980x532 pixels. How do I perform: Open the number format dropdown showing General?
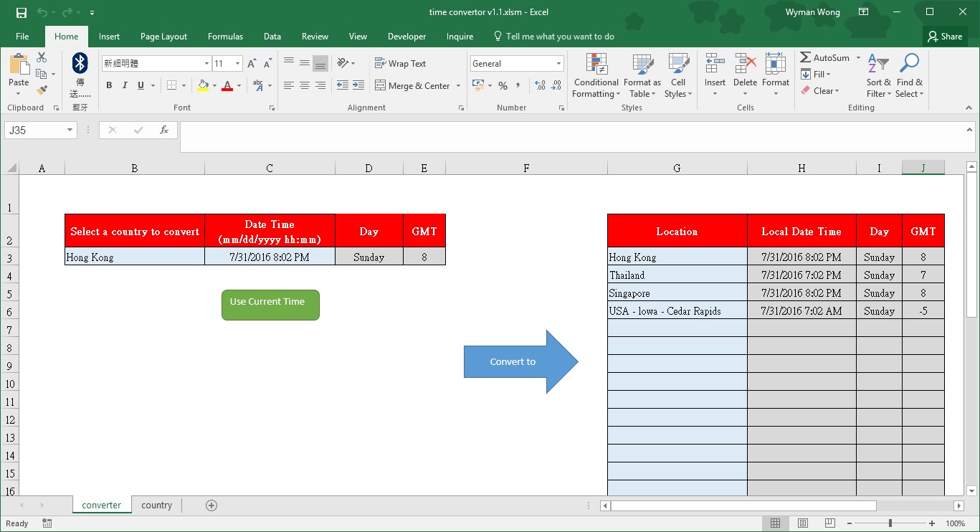point(557,63)
